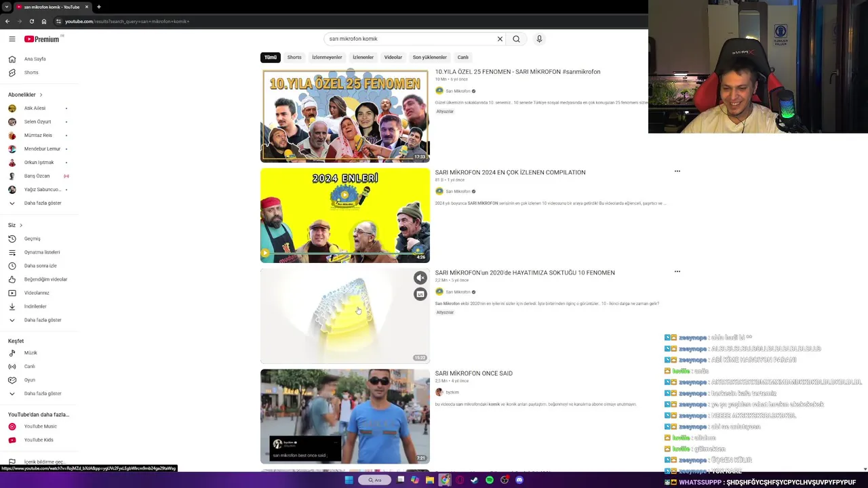This screenshot has width=868, height=488.
Task: Click the YouTube search input field
Action: pos(410,39)
